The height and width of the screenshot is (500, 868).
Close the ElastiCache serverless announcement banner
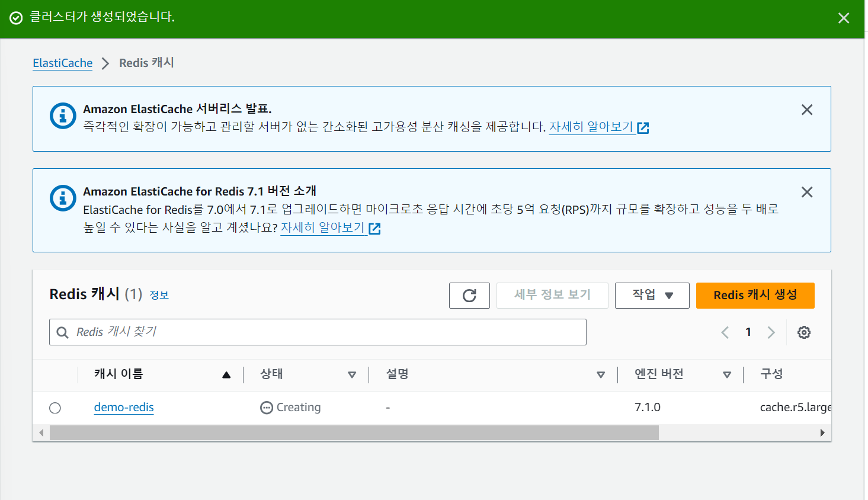(807, 110)
